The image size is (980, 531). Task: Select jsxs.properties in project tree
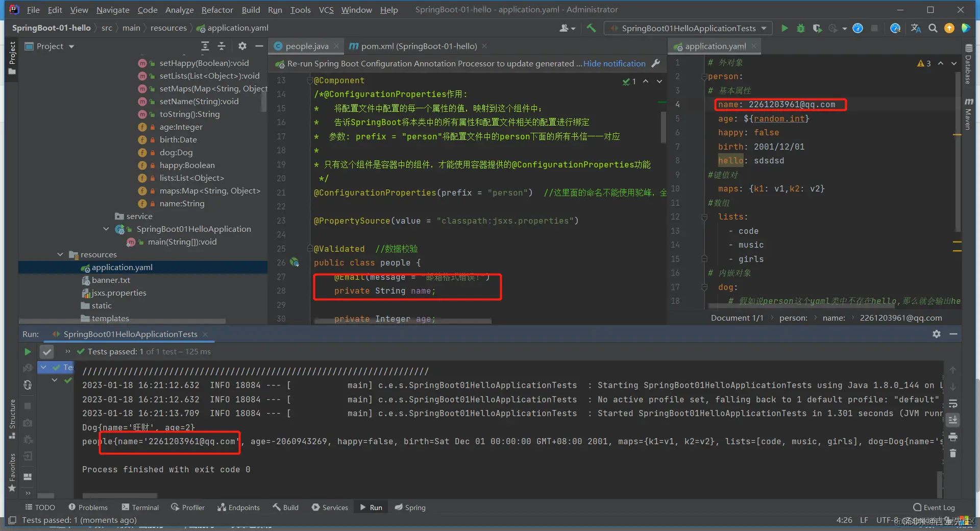pyautogui.click(x=118, y=293)
